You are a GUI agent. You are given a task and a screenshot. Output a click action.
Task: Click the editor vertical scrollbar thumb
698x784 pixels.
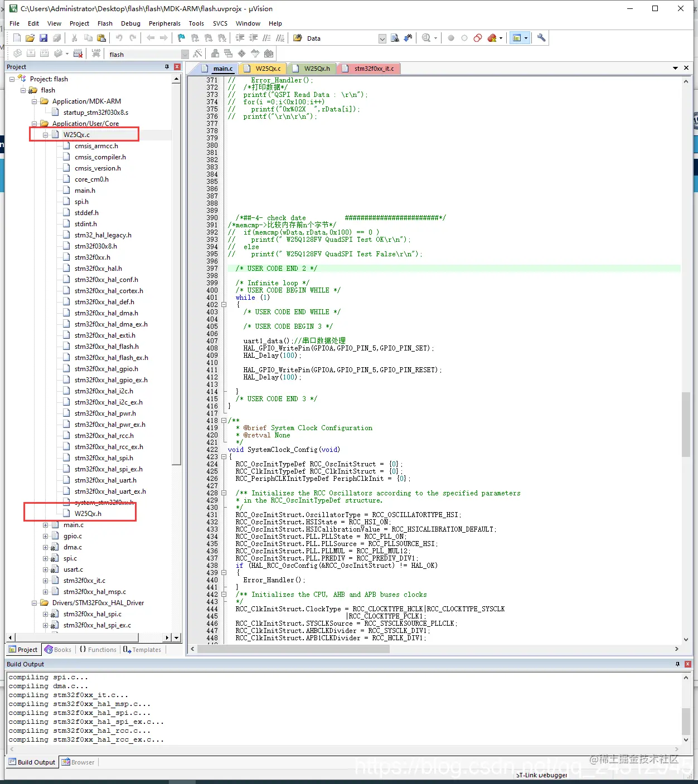click(686, 425)
